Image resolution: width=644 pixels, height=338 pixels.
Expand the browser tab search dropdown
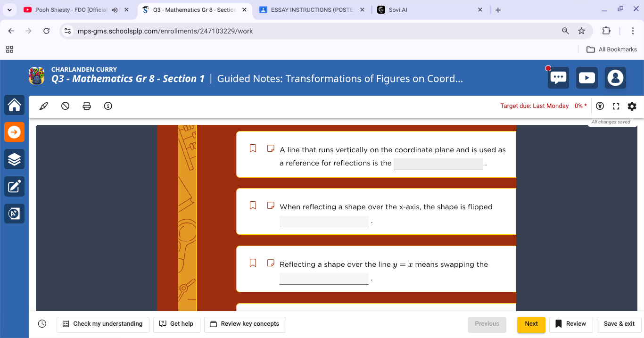(9, 9)
